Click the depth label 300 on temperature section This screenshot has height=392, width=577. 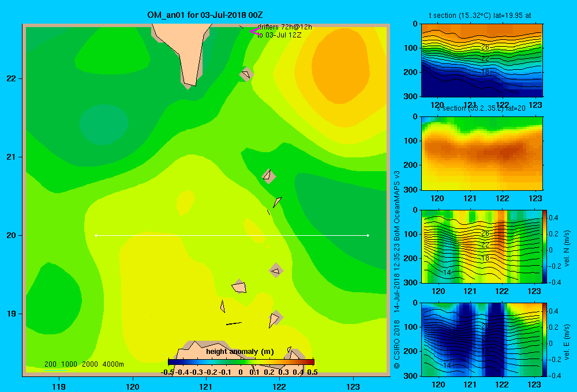(x=411, y=96)
